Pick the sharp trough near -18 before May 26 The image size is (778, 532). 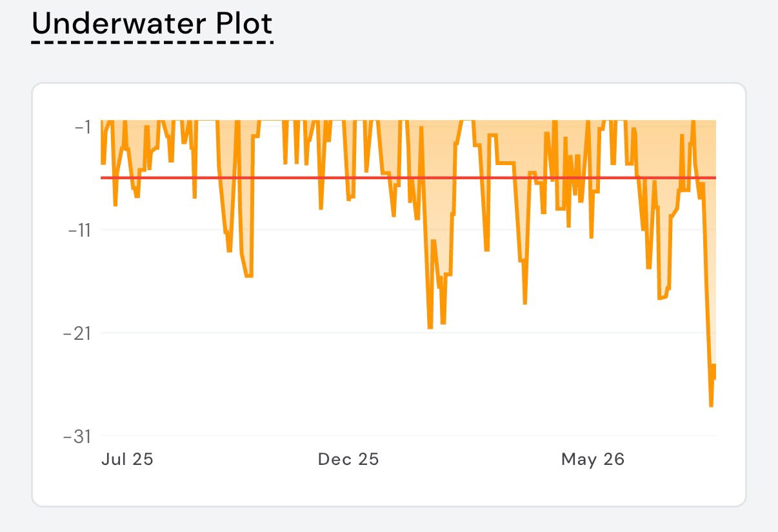[525, 303]
